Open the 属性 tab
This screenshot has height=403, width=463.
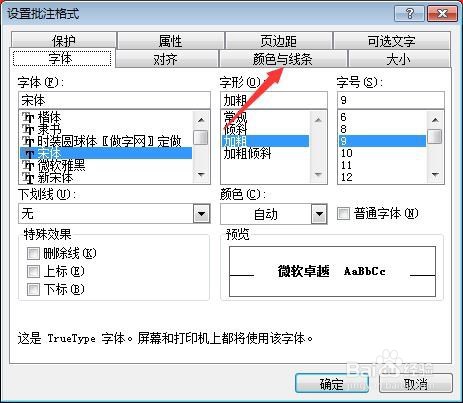click(x=170, y=41)
